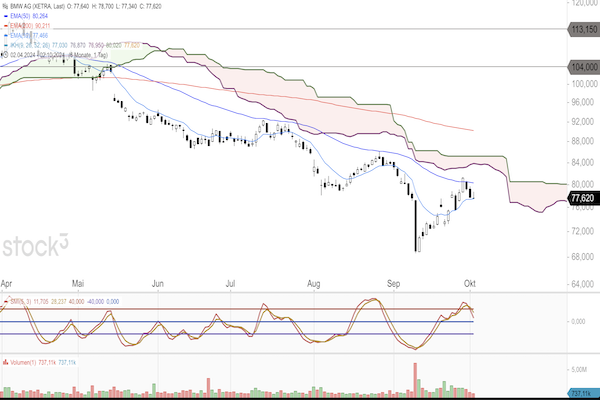Click the long black September sell-off candle

coord(416,225)
